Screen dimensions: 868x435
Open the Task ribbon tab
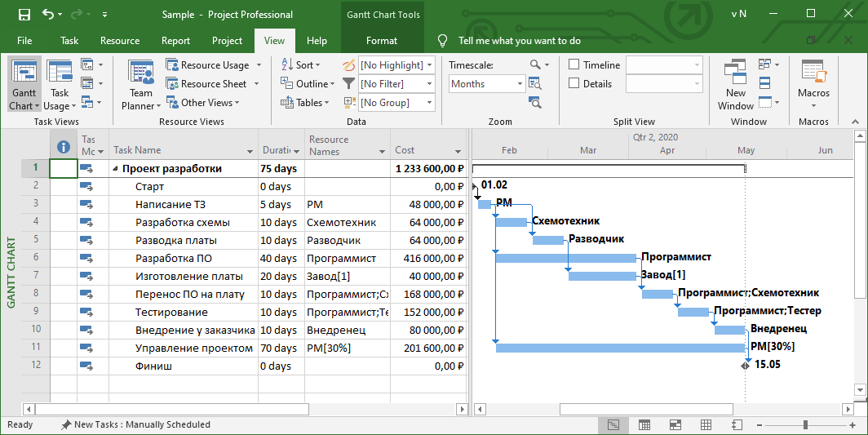69,41
